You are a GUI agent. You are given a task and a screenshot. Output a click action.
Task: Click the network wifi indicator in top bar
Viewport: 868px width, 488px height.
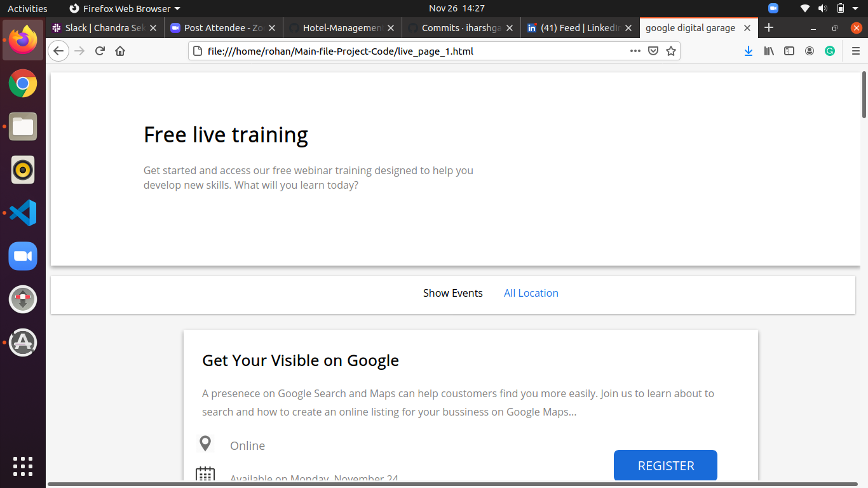805,8
